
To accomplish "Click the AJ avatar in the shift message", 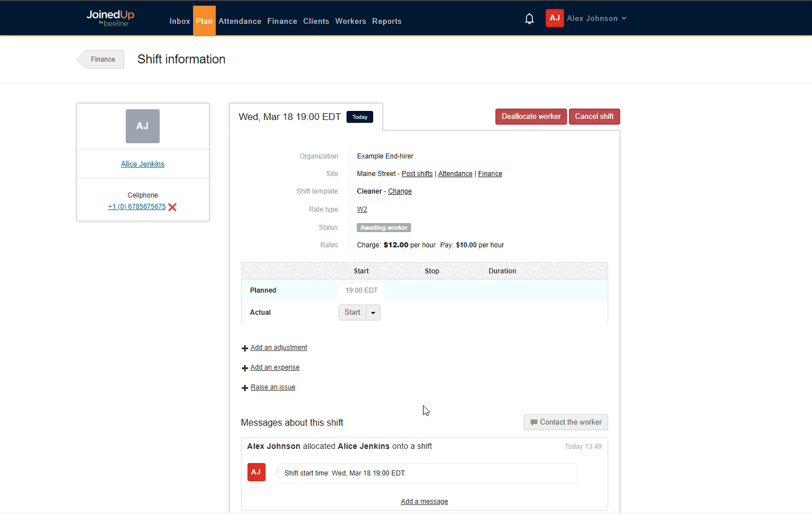I will point(256,472).
